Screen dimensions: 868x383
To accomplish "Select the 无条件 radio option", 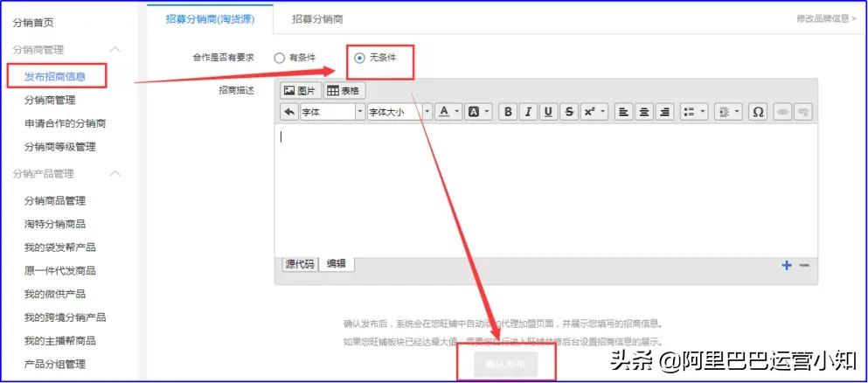I will [360, 58].
